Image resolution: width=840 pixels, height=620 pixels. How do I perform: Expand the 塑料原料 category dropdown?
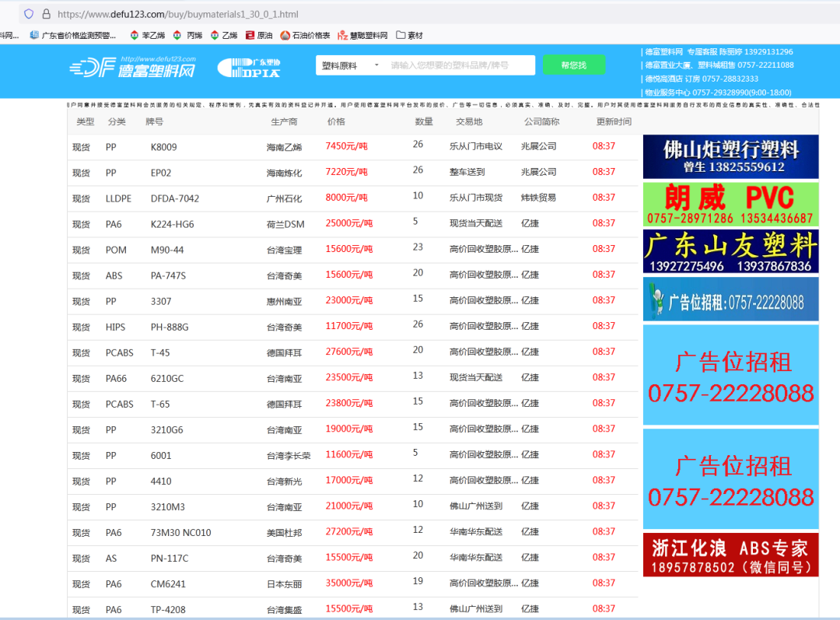pyautogui.click(x=350, y=65)
